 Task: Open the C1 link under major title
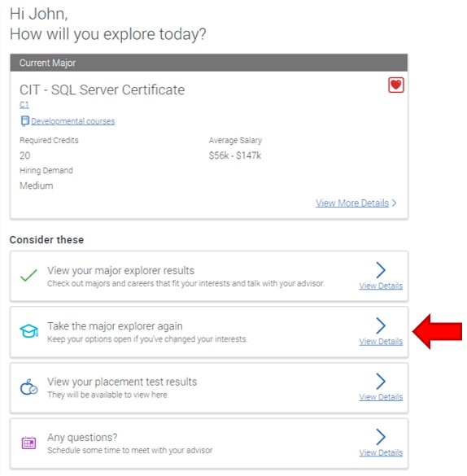coord(24,105)
